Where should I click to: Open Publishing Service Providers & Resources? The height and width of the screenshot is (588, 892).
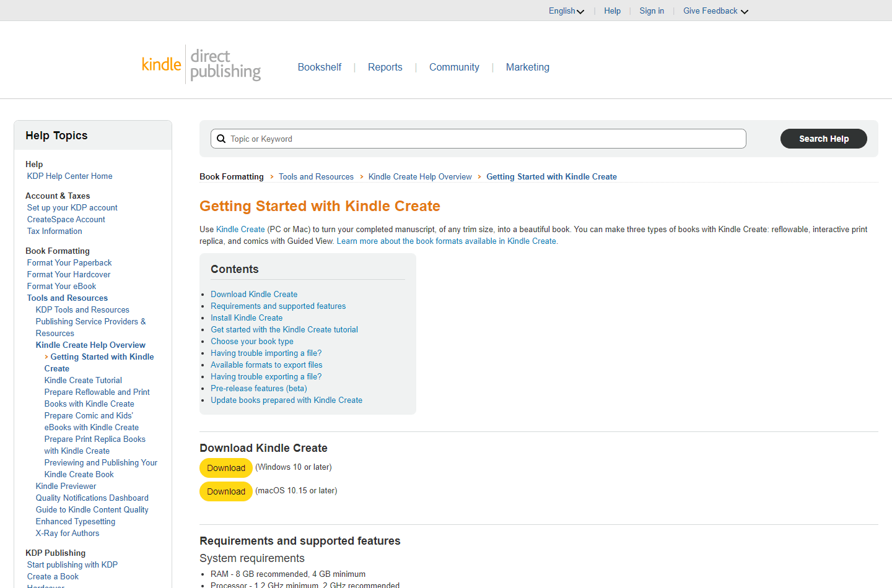tap(90, 327)
